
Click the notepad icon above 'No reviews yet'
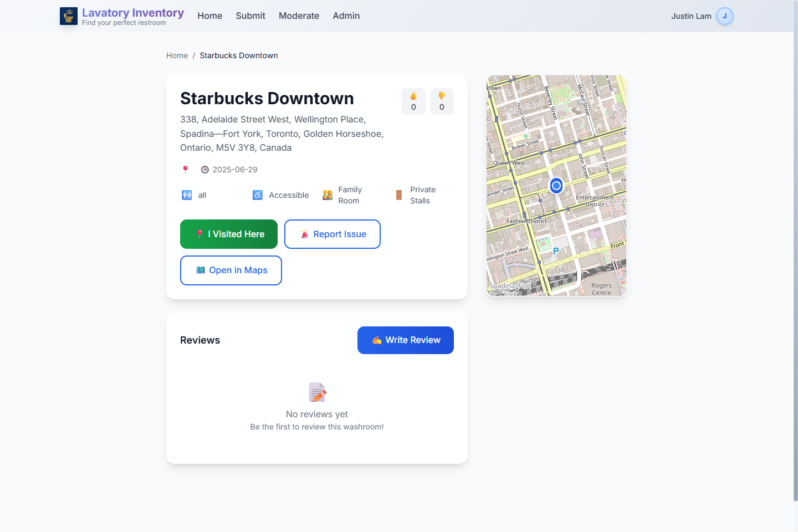click(317, 392)
